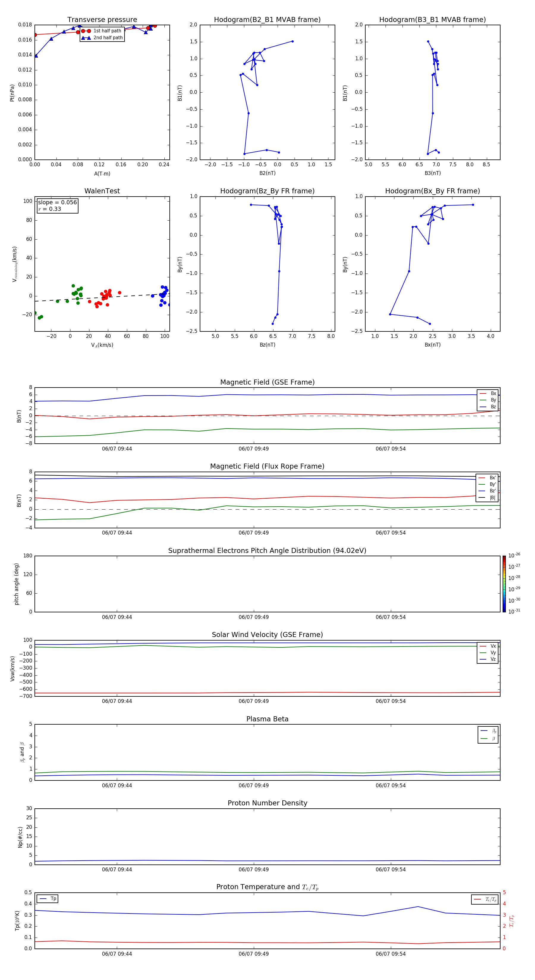Click the "Hodogram(Bx_By FR frame)" title

(x=432, y=191)
